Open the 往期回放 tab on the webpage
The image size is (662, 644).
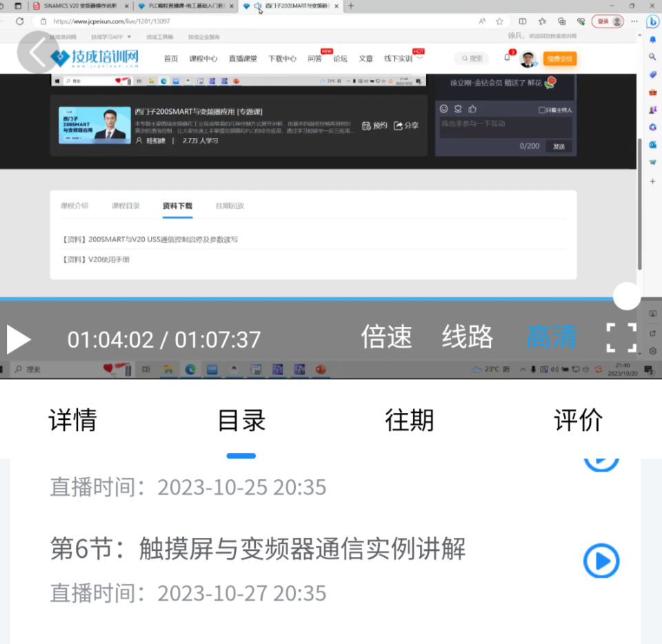(230, 205)
